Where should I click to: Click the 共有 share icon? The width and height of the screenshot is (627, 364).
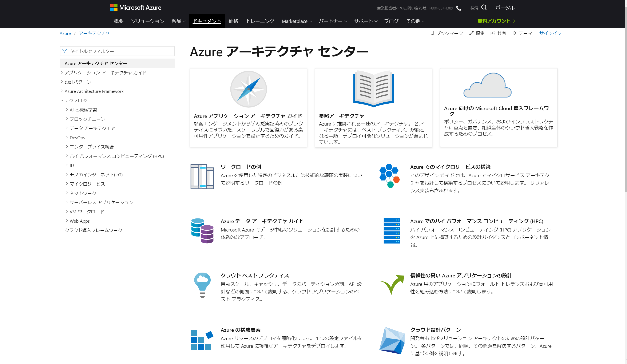(492, 33)
